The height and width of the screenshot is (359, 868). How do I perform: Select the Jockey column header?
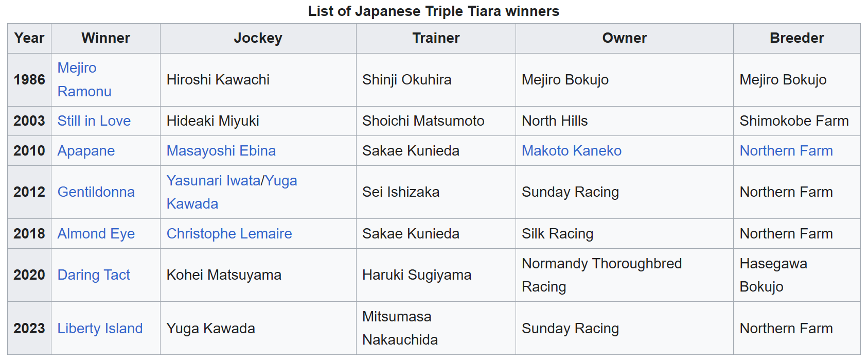(258, 38)
